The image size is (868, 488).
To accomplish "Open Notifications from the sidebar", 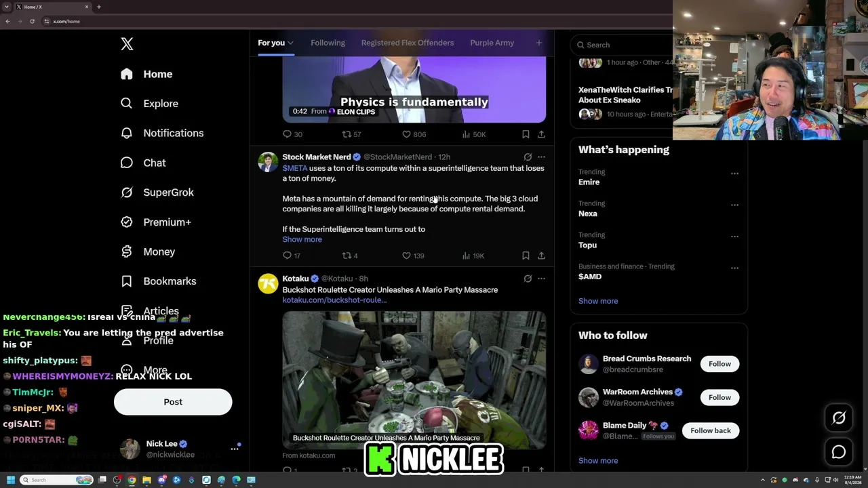I will pos(161,133).
